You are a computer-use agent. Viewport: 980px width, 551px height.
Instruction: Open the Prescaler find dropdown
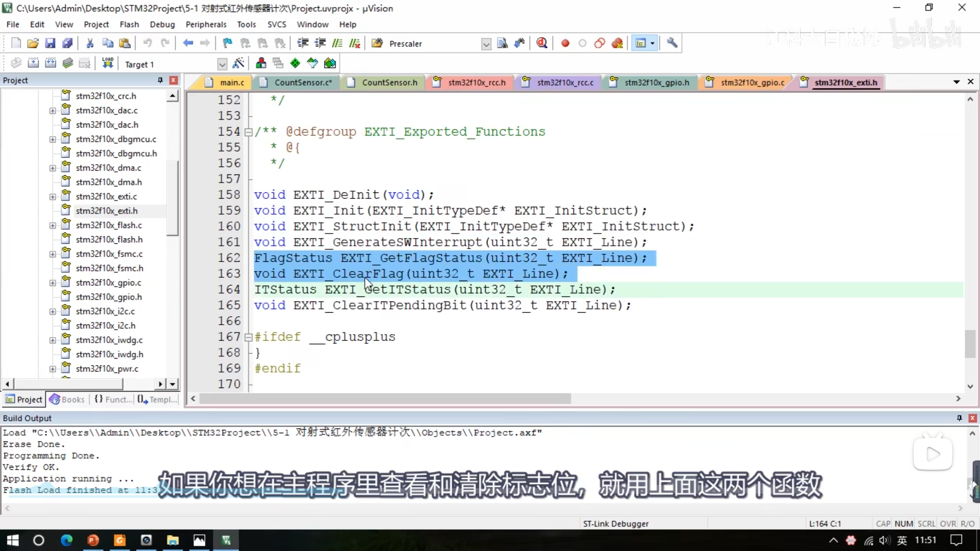[486, 44]
